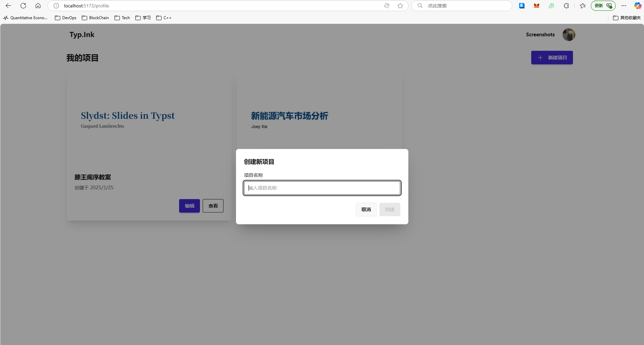Click the user avatar in the header
Image resolution: width=644 pixels, height=345 pixels.
pyautogui.click(x=569, y=35)
